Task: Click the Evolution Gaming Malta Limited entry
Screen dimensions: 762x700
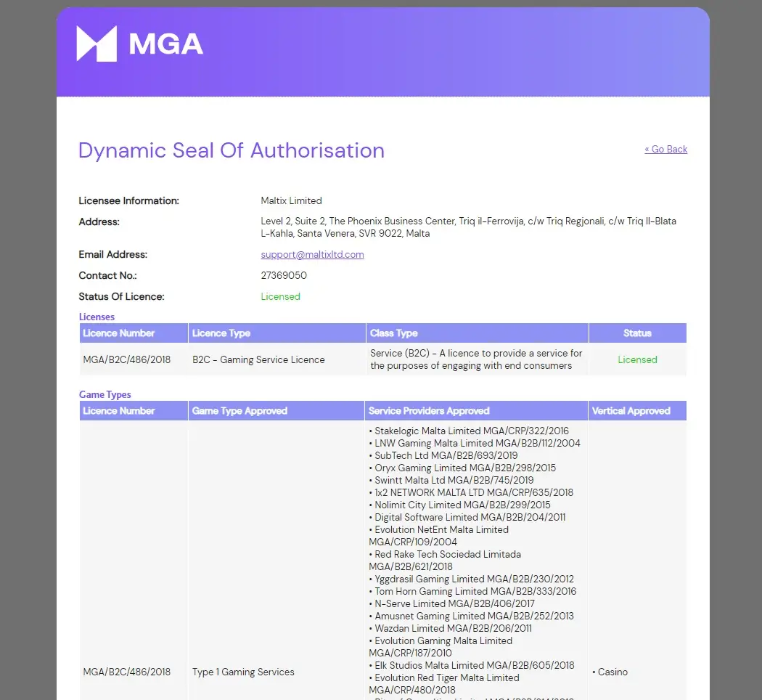Action: [441, 647]
